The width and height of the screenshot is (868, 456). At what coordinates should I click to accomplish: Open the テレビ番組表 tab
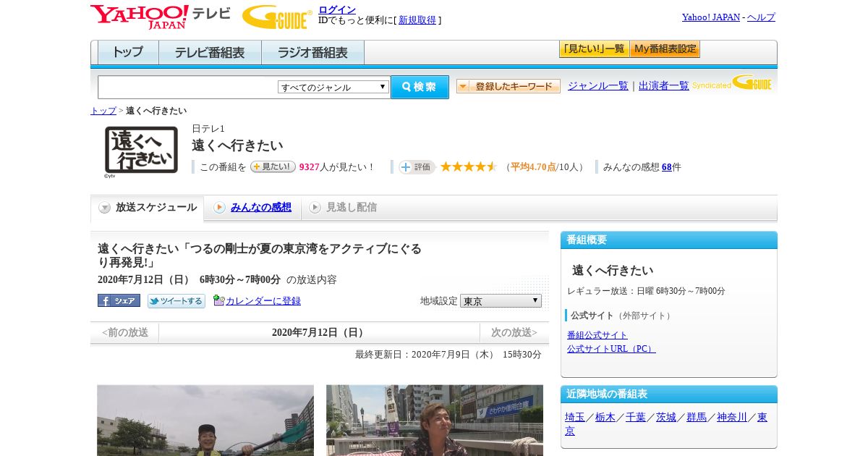tap(210, 52)
